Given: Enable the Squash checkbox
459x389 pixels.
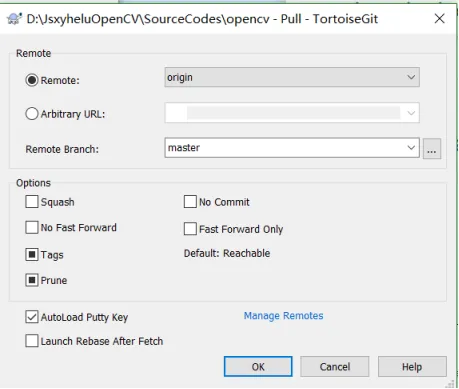Looking at the screenshot, I should tap(32, 202).
